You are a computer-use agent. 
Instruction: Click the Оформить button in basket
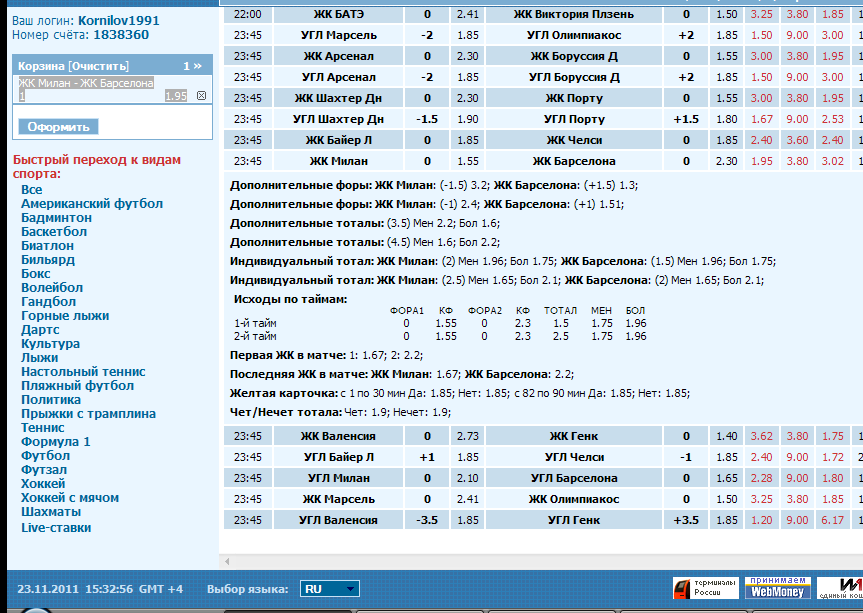[x=58, y=127]
